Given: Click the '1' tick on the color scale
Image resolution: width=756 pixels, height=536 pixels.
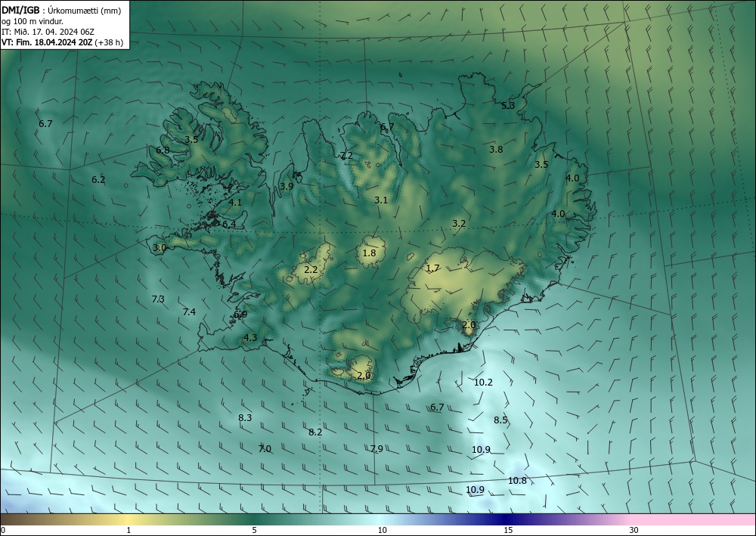Looking at the screenshot, I should click(129, 531).
